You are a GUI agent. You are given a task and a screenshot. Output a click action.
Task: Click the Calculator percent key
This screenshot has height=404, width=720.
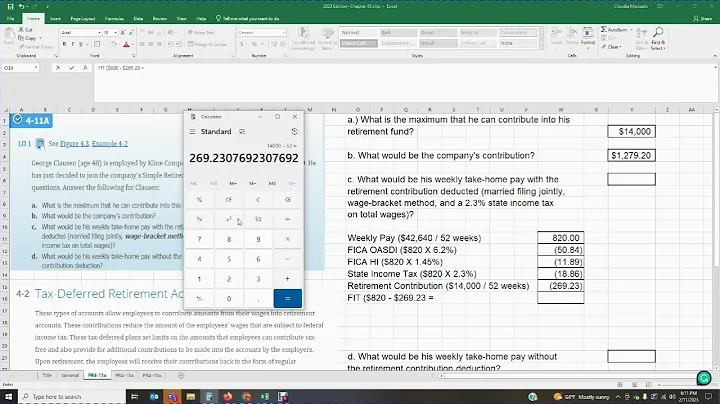[199, 200]
